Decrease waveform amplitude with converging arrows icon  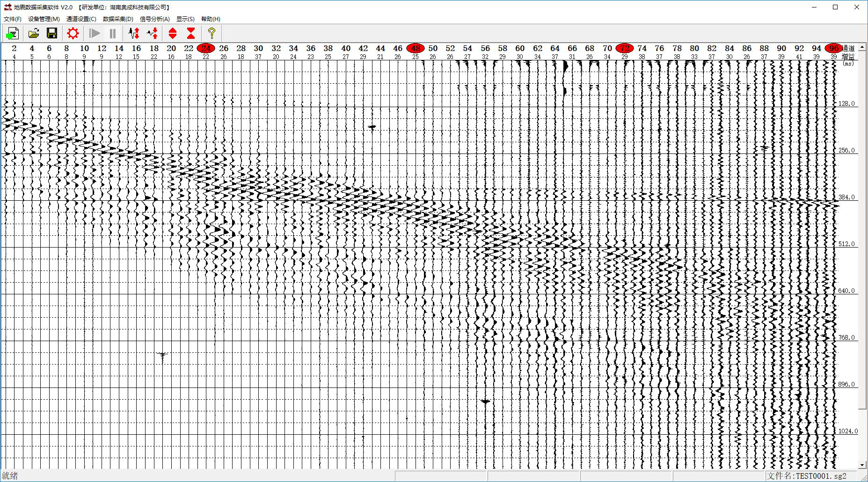click(x=153, y=34)
